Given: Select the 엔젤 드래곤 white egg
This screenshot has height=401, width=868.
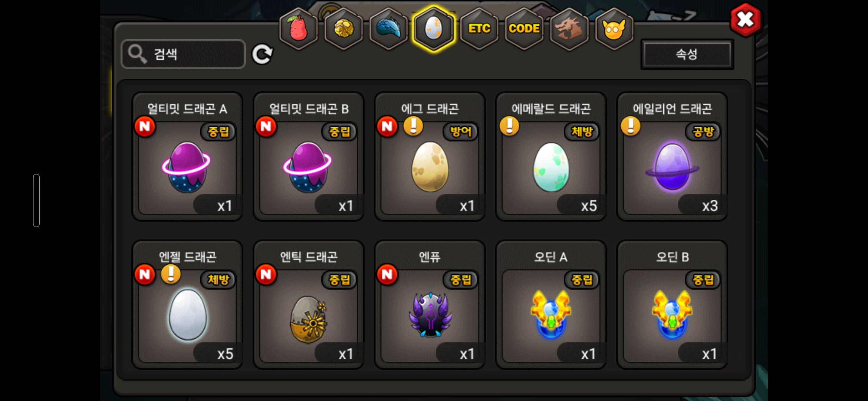Looking at the screenshot, I should point(187,304).
